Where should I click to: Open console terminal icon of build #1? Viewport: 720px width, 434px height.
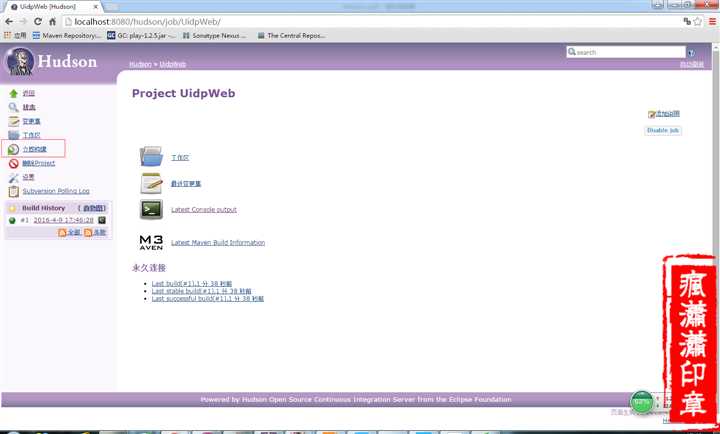(x=102, y=220)
